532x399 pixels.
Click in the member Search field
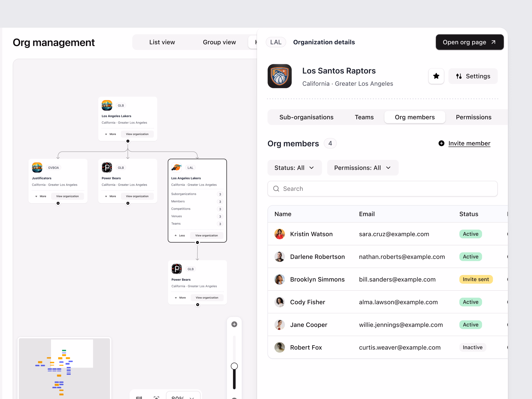pyautogui.click(x=382, y=189)
